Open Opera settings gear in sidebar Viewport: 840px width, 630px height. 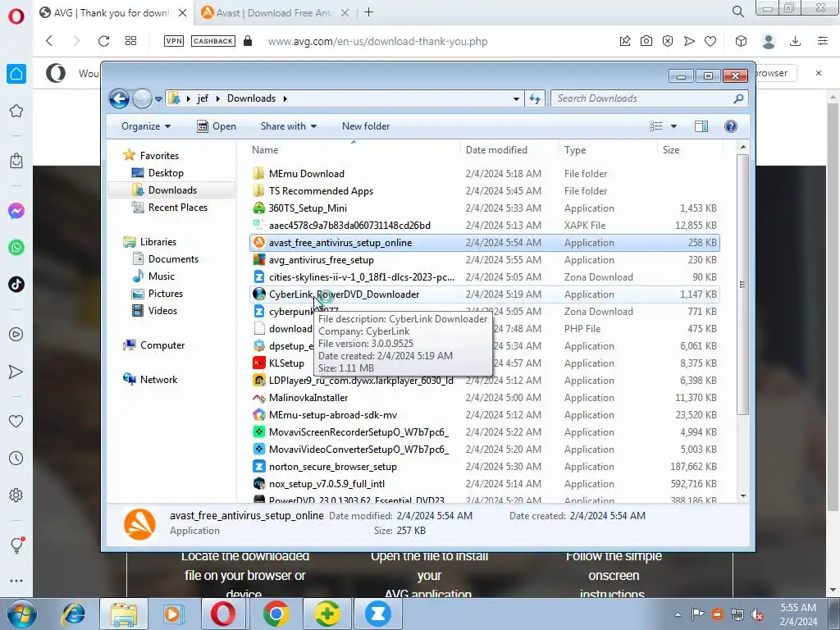click(x=16, y=495)
